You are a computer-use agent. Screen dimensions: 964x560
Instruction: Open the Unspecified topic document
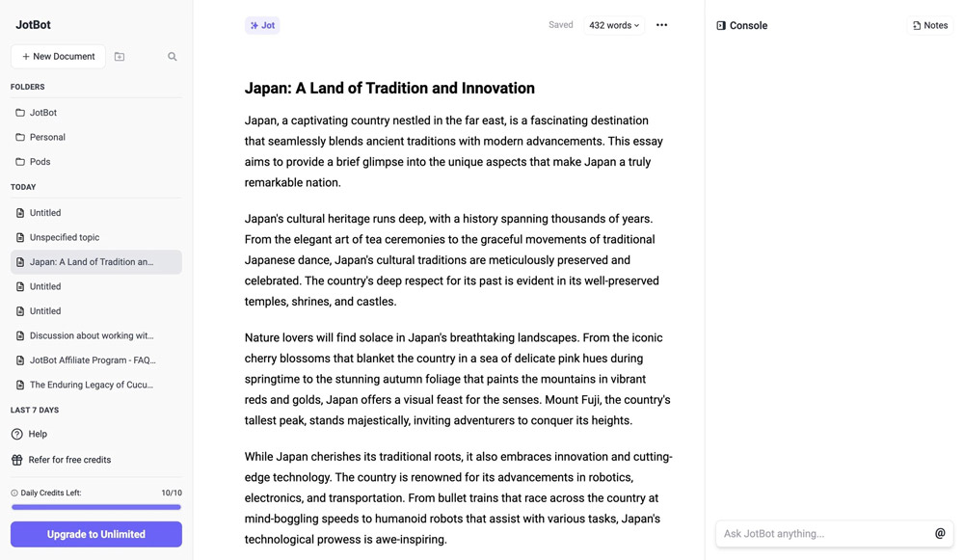point(65,237)
